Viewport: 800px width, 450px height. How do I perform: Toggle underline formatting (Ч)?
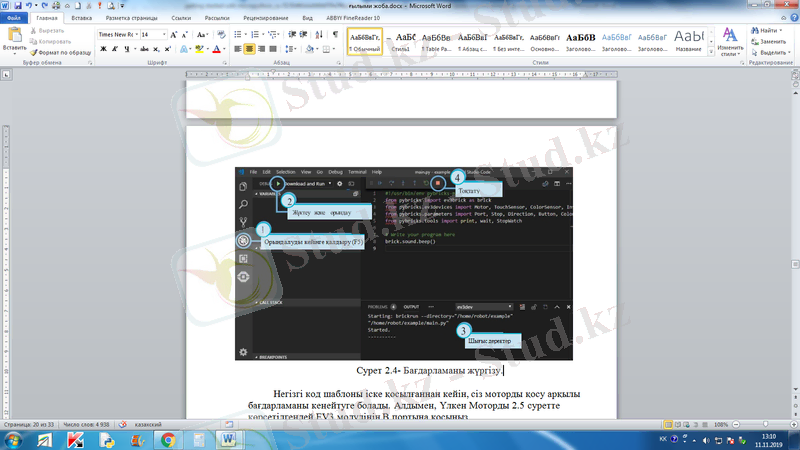click(127, 49)
